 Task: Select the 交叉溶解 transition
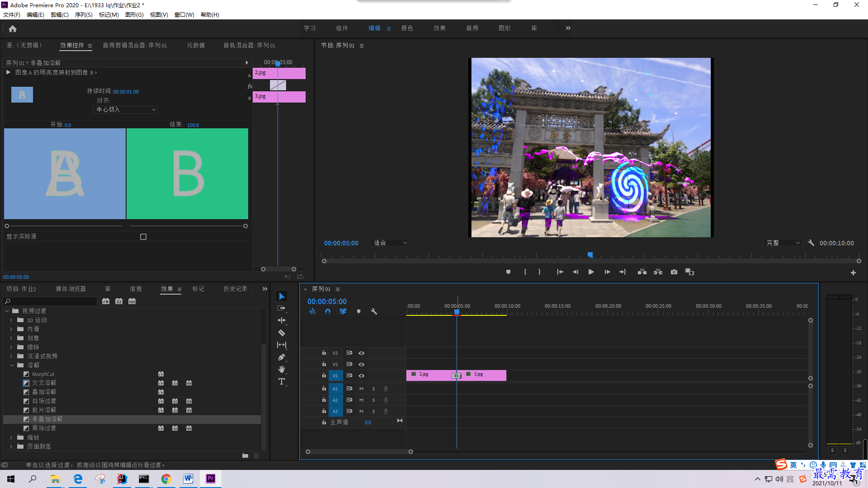click(44, 383)
